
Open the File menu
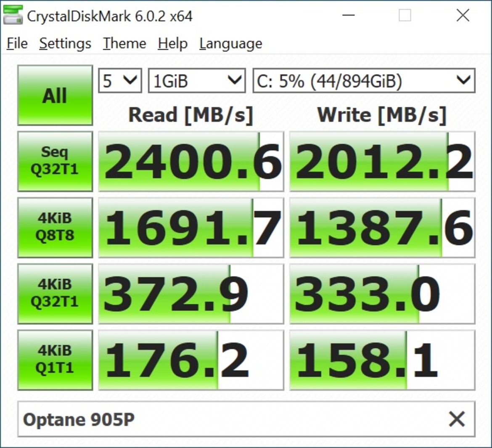coord(17,43)
